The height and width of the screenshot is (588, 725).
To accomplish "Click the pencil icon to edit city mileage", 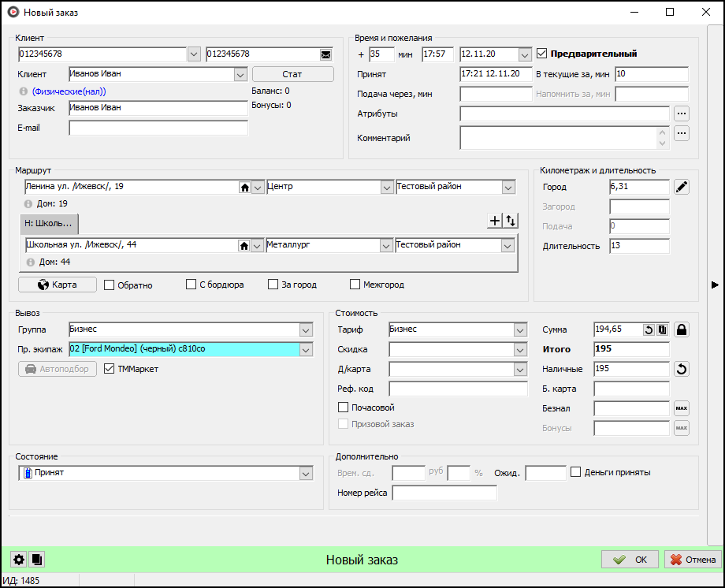I will [x=682, y=187].
